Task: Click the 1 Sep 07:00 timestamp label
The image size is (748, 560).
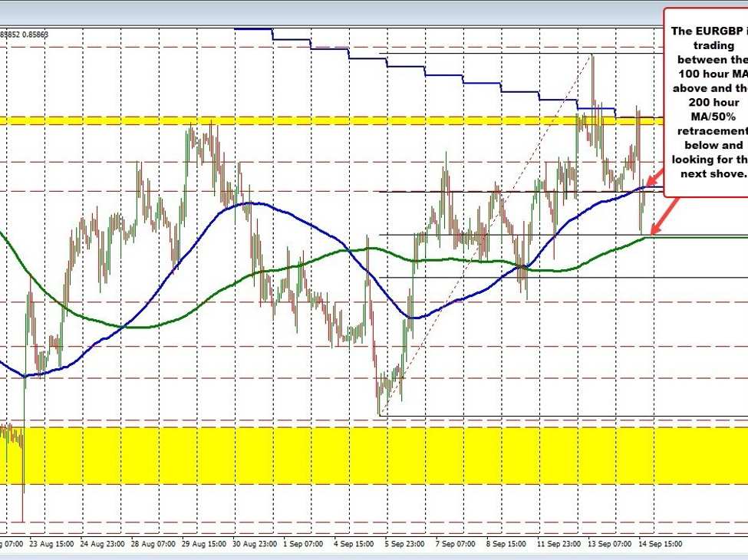Action: click(303, 543)
